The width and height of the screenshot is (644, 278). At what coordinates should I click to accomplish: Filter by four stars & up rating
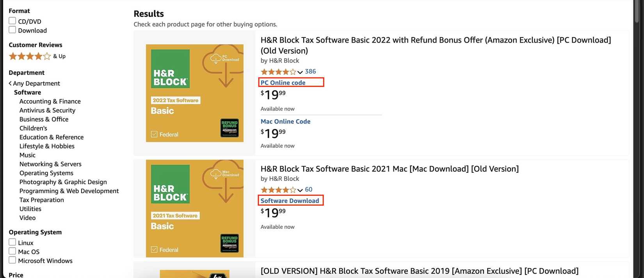click(30, 56)
